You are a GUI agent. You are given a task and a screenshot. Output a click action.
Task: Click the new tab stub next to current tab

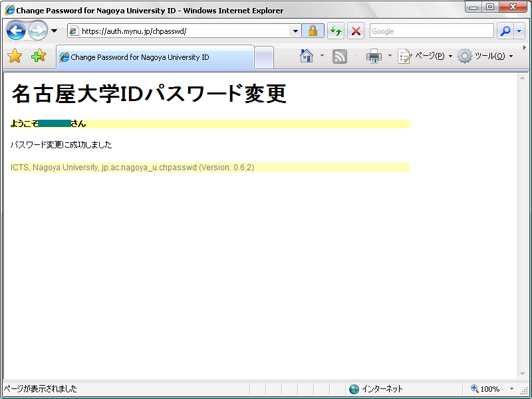(263, 58)
